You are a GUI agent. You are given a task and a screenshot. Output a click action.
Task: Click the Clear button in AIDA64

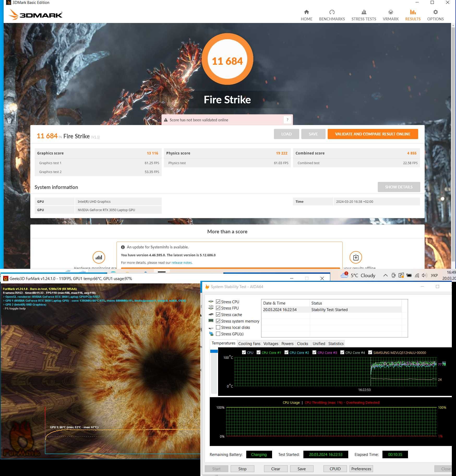(275, 469)
